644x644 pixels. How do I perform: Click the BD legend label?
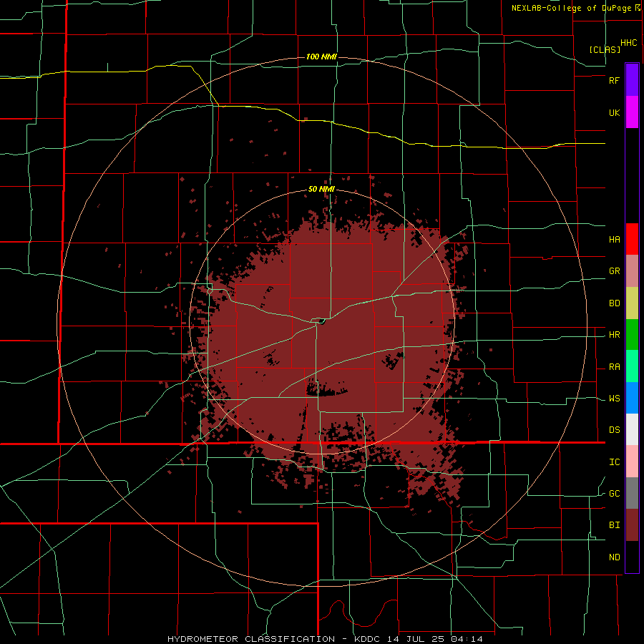[x=614, y=303]
